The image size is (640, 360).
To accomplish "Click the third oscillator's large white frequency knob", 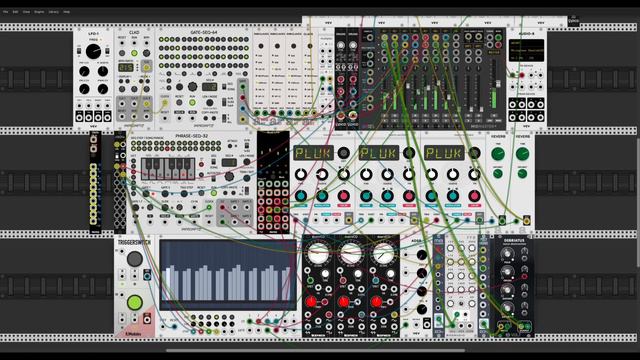I will [383, 253].
